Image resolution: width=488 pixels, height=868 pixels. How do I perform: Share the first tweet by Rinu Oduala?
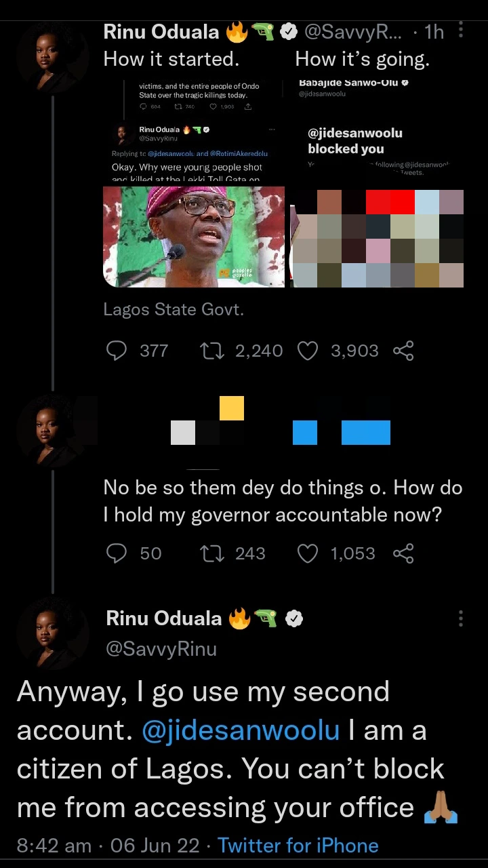tap(403, 351)
